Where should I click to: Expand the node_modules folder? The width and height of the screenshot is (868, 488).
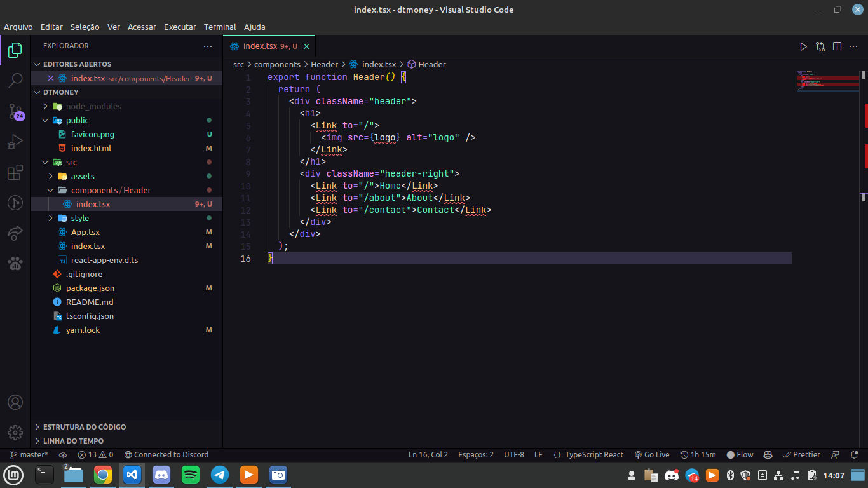click(x=93, y=106)
